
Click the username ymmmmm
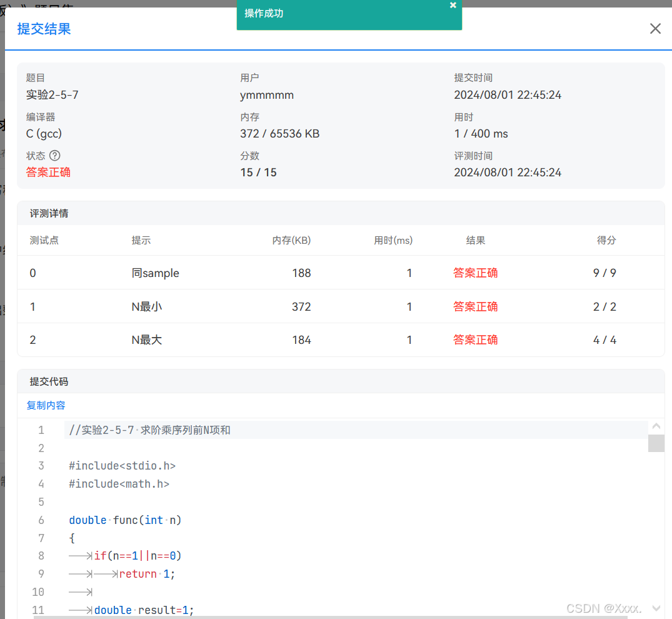tap(266, 95)
